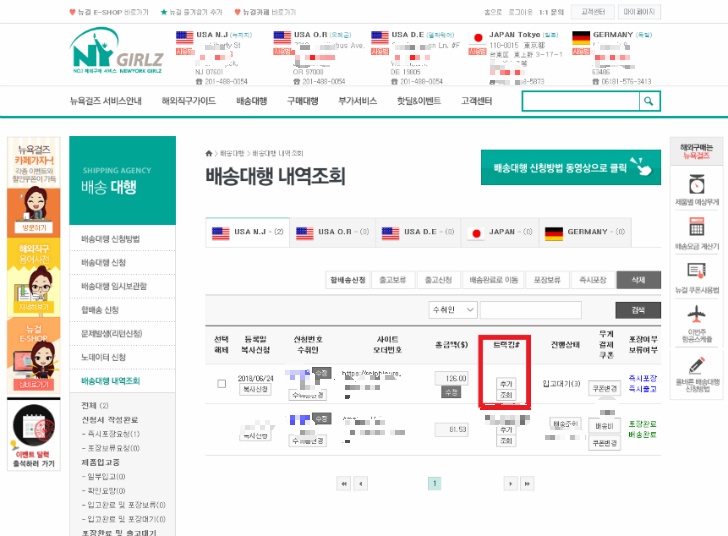Viewport: 728px width, 536px height.
Task: Click the 출고신청 button
Action: (x=438, y=280)
